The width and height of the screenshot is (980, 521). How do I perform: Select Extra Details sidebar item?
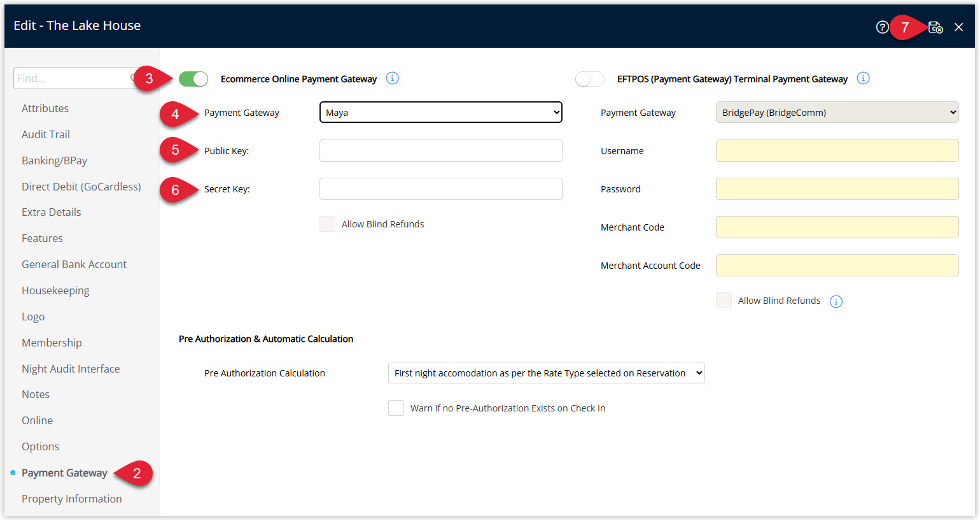[x=52, y=212]
